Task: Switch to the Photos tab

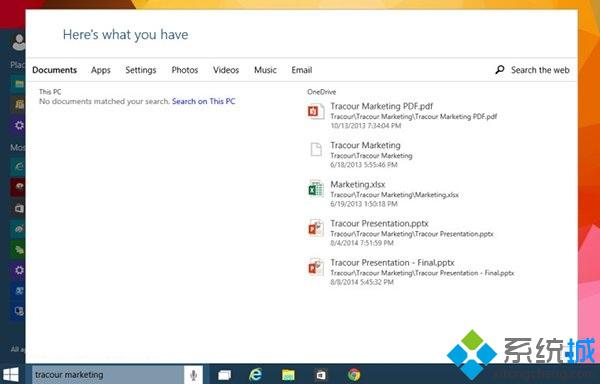Action: tap(184, 70)
